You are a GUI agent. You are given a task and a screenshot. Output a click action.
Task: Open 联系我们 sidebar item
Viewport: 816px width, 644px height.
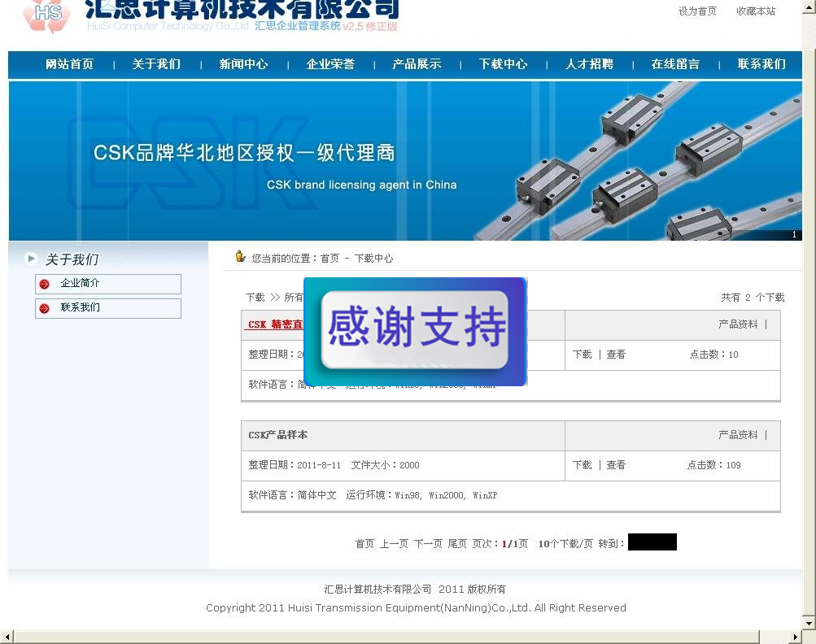(108, 308)
